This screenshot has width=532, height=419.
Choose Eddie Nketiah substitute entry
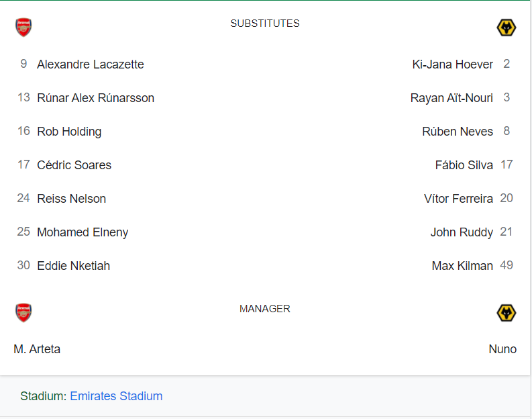73,266
